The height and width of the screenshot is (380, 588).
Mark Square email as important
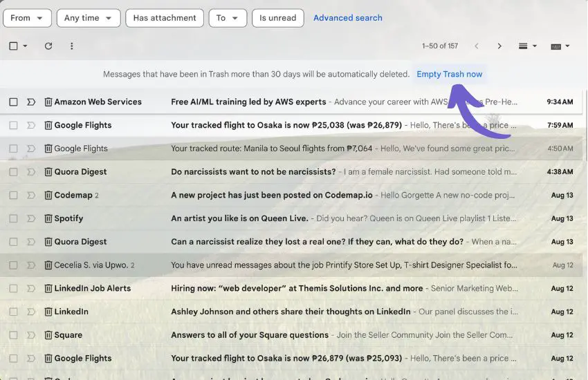[x=31, y=335]
